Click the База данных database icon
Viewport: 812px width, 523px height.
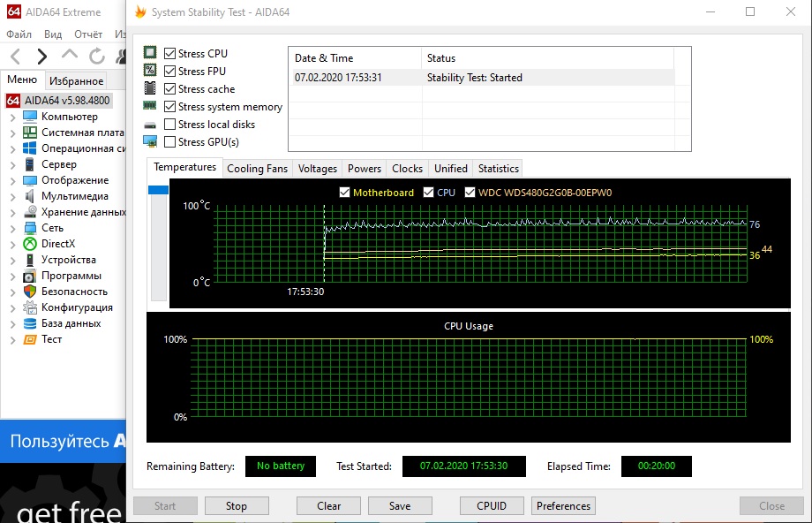coord(30,323)
